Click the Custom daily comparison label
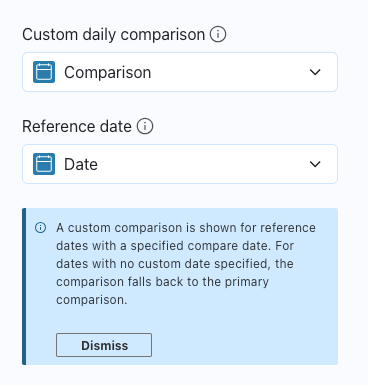The width and height of the screenshot is (368, 385). click(114, 35)
